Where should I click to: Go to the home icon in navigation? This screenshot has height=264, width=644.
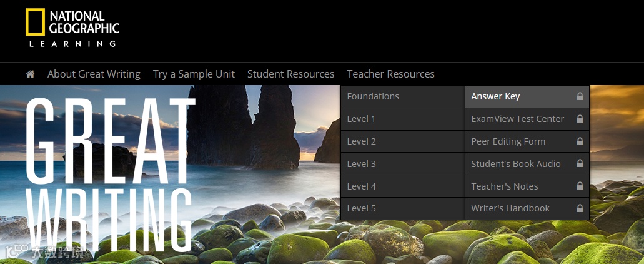pyautogui.click(x=30, y=74)
